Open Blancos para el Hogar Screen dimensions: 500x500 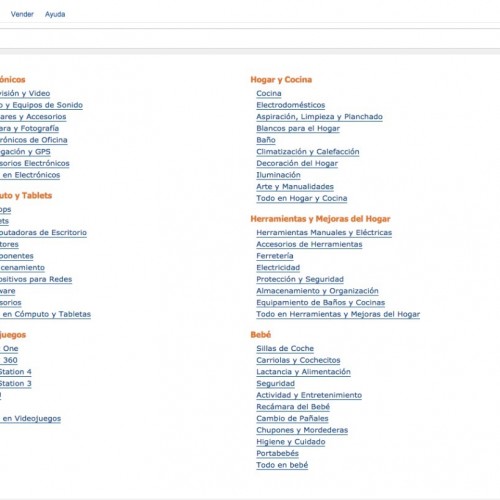[x=298, y=128]
